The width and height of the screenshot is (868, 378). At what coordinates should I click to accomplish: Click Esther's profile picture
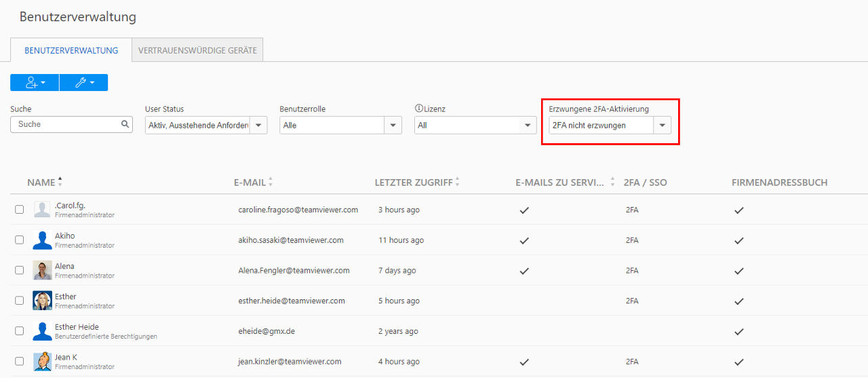point(42,301)
